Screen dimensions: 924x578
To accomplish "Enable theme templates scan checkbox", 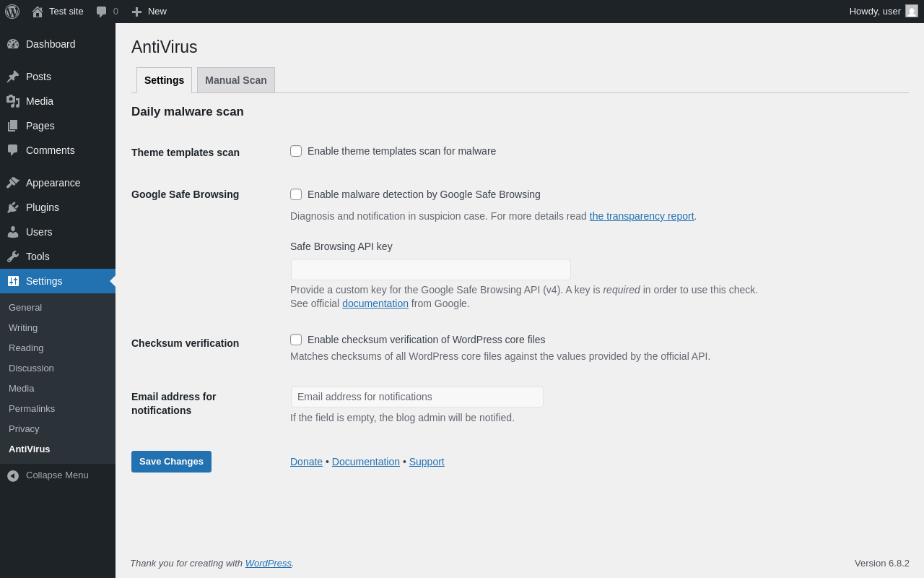I will tap(296, 151).
